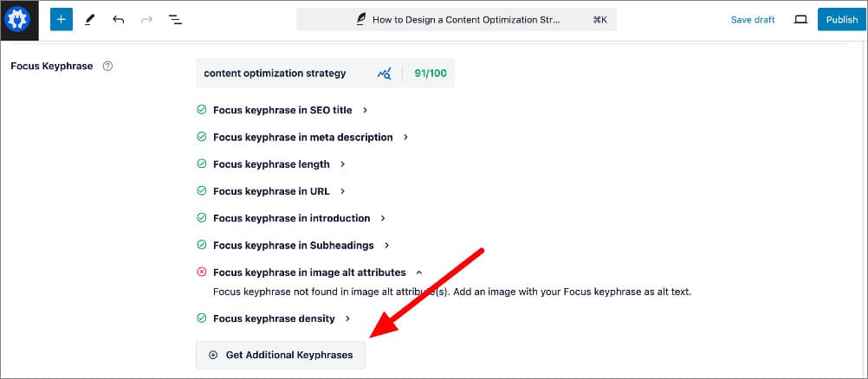Click the 91/100 keyphrase score
Screen dimensions: 868x379
pyautogui.click(x=431, y=73)
